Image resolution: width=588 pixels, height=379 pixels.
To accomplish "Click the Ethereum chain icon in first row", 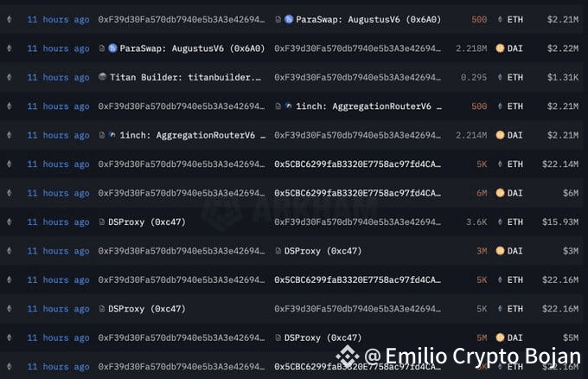I will 10,19.
